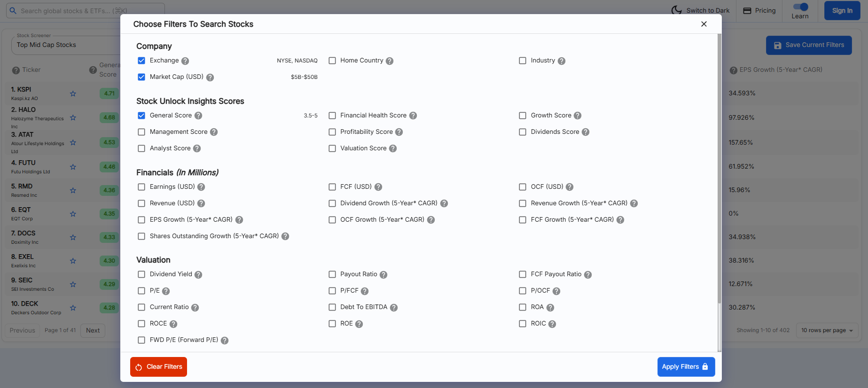Open the Pricing link
The image size is (868, 388).
pyautogui.click(x=759, y=10)
